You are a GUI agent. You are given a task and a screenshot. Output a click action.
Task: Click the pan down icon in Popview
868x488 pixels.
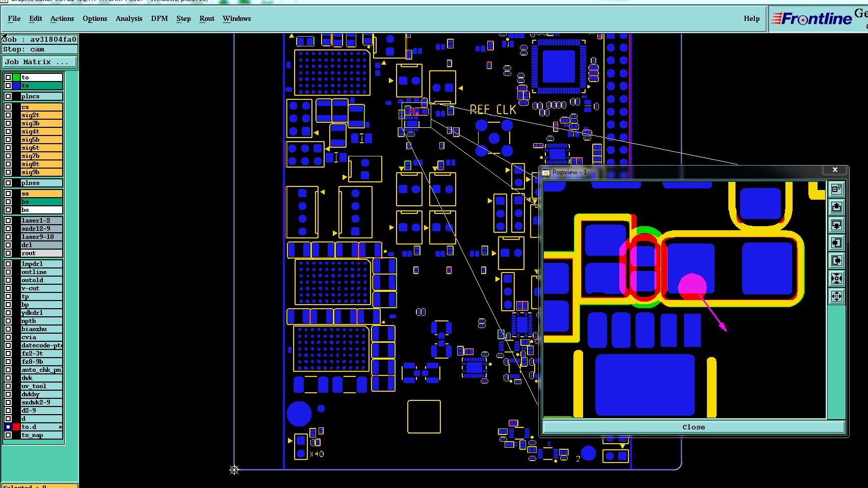coord(836,225)
